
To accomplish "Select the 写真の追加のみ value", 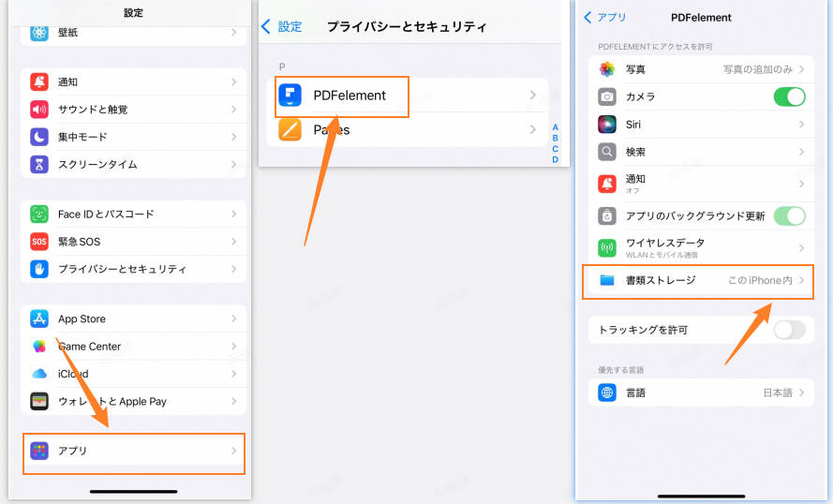I will point(757,69).
